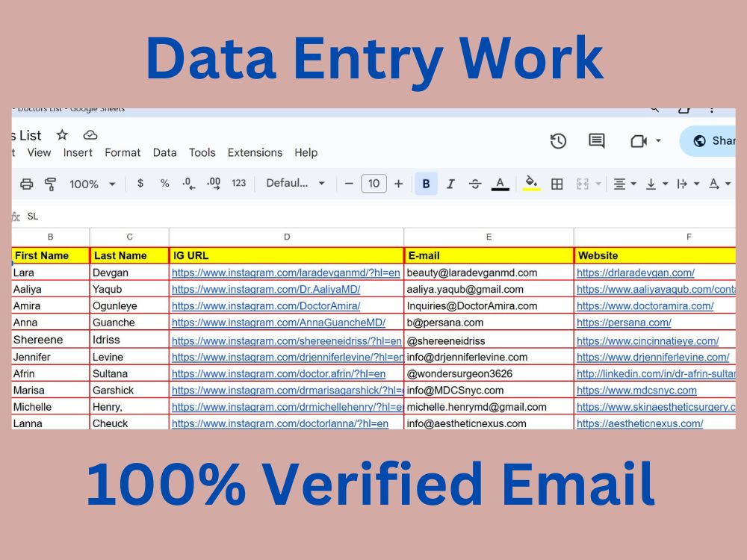Click the Merge cells icon

pos(583,184)
